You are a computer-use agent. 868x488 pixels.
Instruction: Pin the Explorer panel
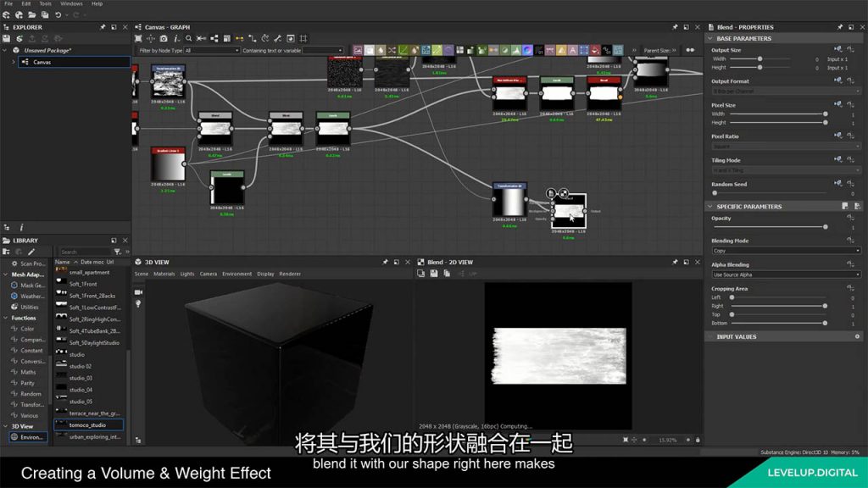pos(103,27)
